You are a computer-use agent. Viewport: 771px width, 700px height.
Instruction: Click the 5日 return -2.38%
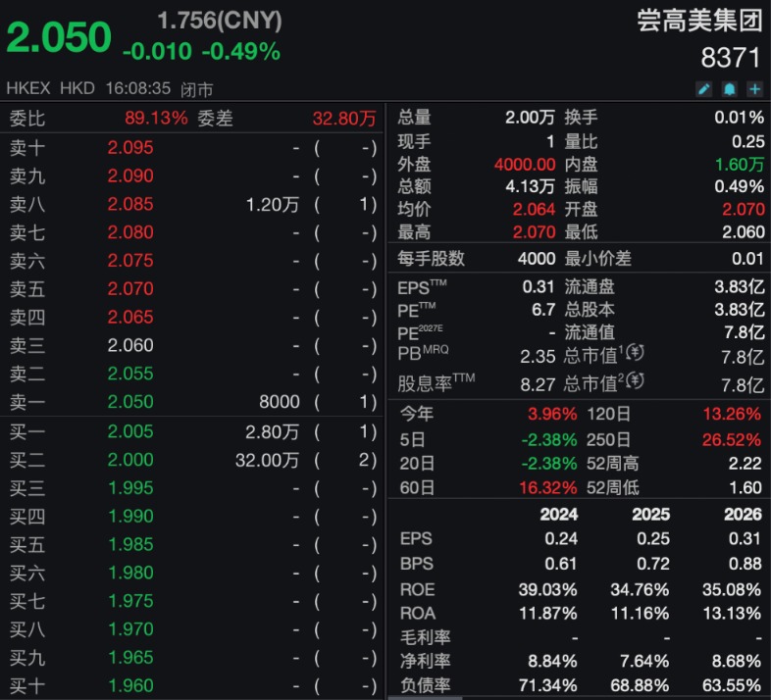pos(549,439)
